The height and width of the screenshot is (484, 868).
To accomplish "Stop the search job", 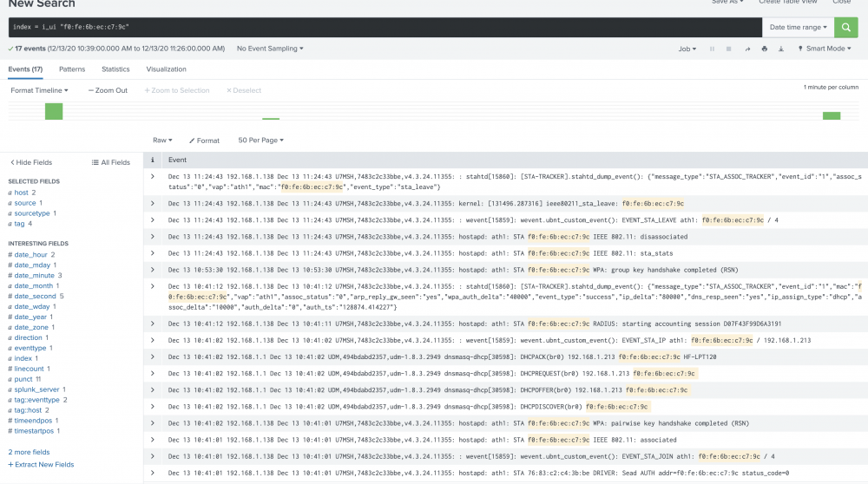I will click(729, 49).
